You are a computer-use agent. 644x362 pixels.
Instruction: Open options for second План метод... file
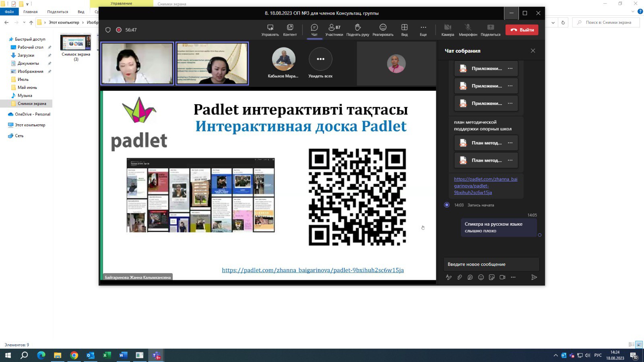(510, 160)
